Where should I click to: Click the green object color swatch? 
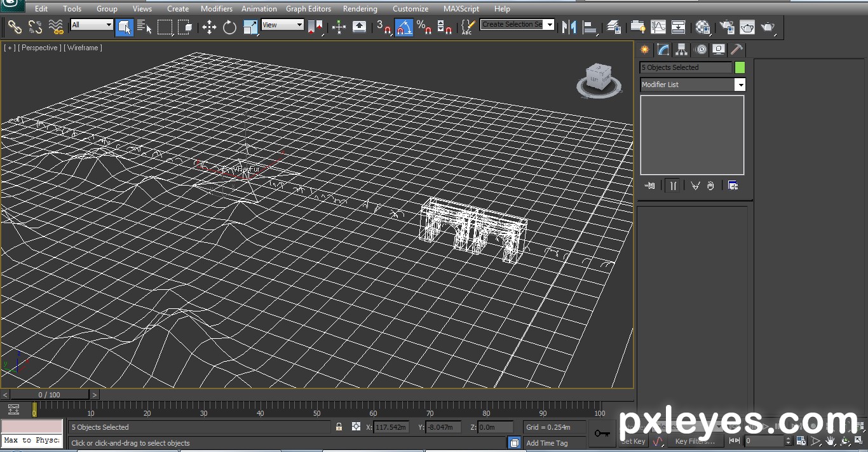pos(740,67)
